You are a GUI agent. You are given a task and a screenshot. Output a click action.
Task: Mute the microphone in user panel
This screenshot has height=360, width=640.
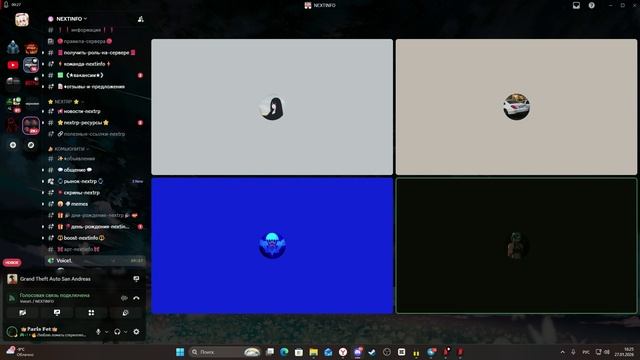(x=98, y=332)
